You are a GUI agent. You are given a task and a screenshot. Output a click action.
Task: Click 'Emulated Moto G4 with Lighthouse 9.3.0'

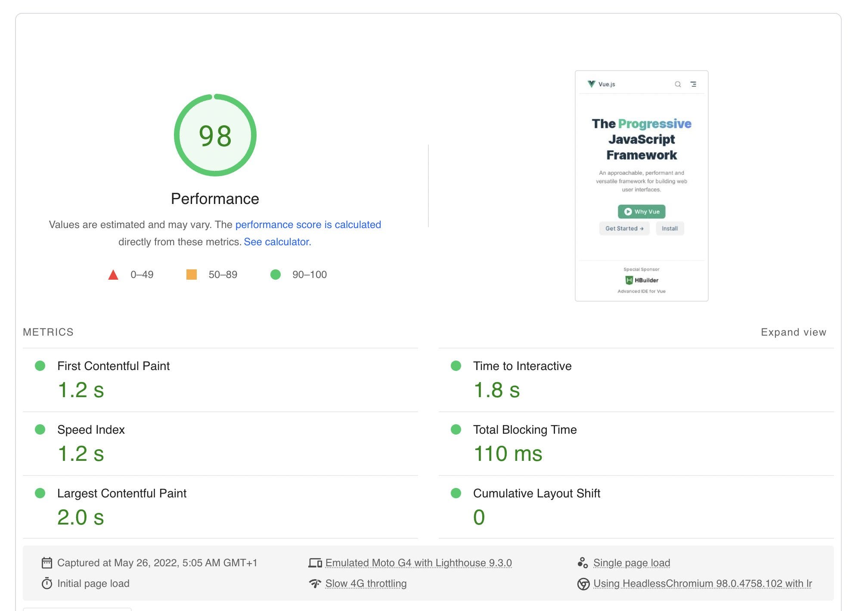click(x=418, y=563)
